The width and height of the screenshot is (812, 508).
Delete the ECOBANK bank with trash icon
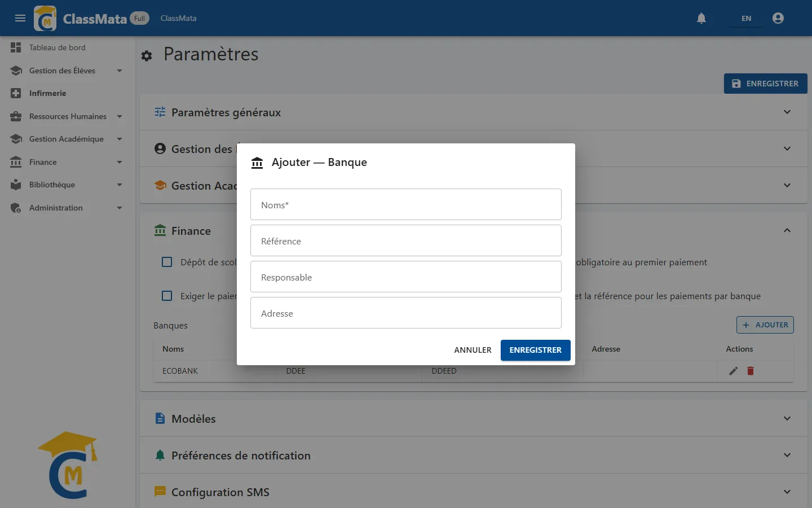751,371
